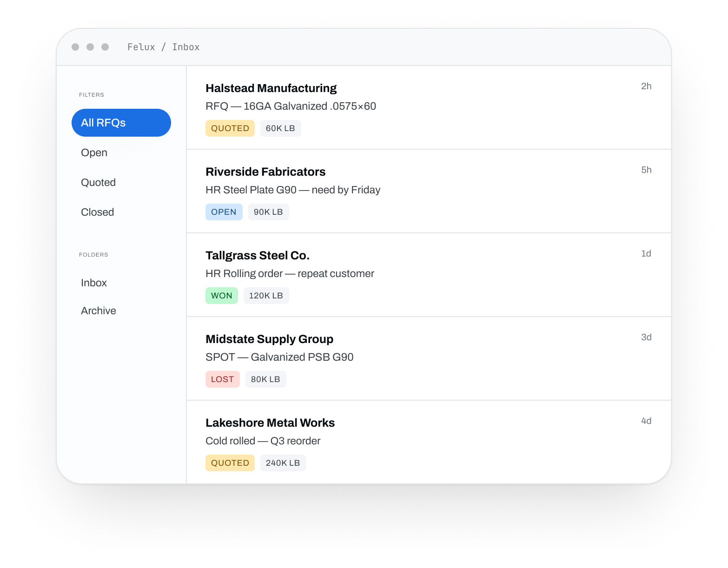728x568 pixels.
Task: Click the third window control dot
Action: pos(105,47)
